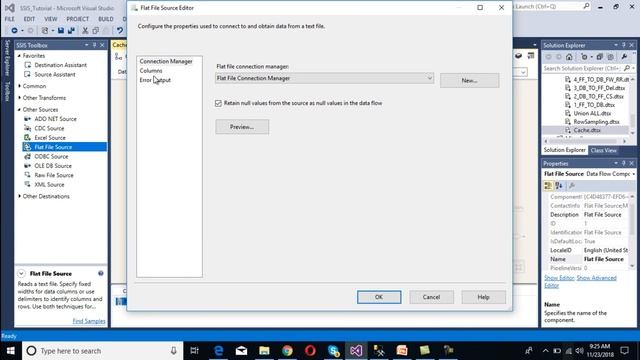Collapse Flat File Source description pane chevron
640x360 pixels.
pyautogui.click(x=21, y=273)
